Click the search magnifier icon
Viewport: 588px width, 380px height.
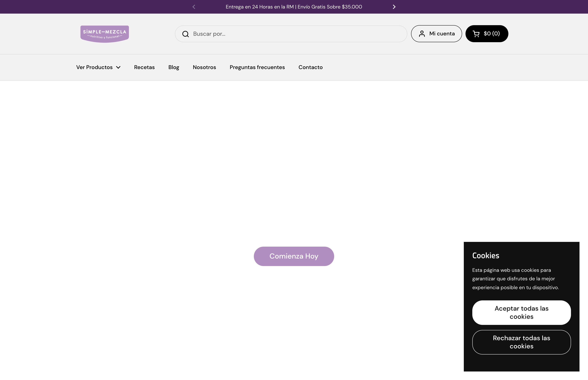coord(185,34)
